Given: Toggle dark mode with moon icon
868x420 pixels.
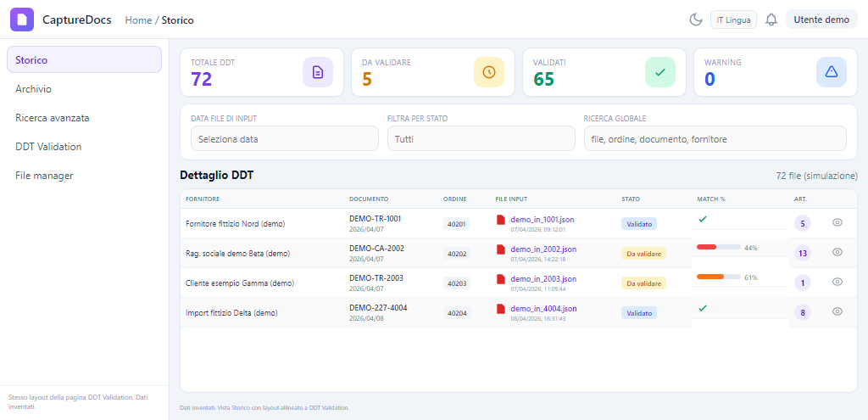Looking at the screenshot, I should (695, 20).
